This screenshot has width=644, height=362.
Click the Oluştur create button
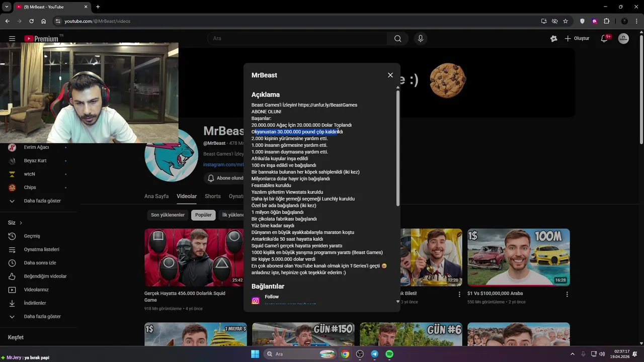(x=577, y=39)
